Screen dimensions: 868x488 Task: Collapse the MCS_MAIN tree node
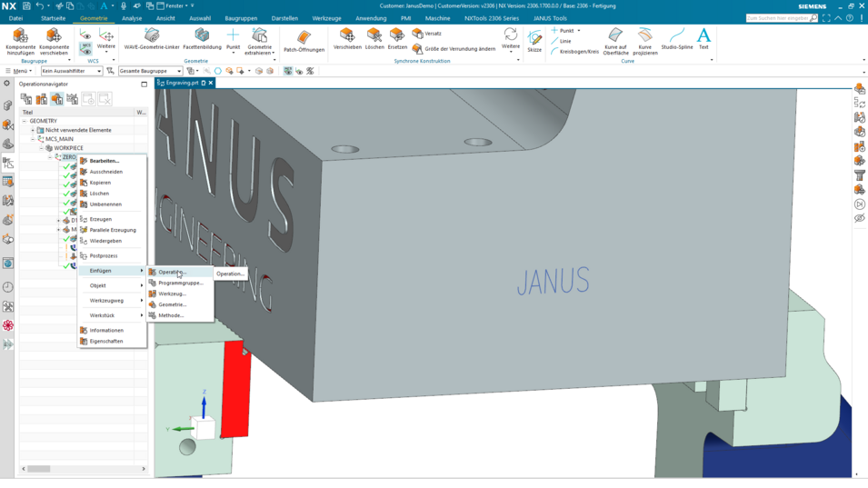coord(33,139)
